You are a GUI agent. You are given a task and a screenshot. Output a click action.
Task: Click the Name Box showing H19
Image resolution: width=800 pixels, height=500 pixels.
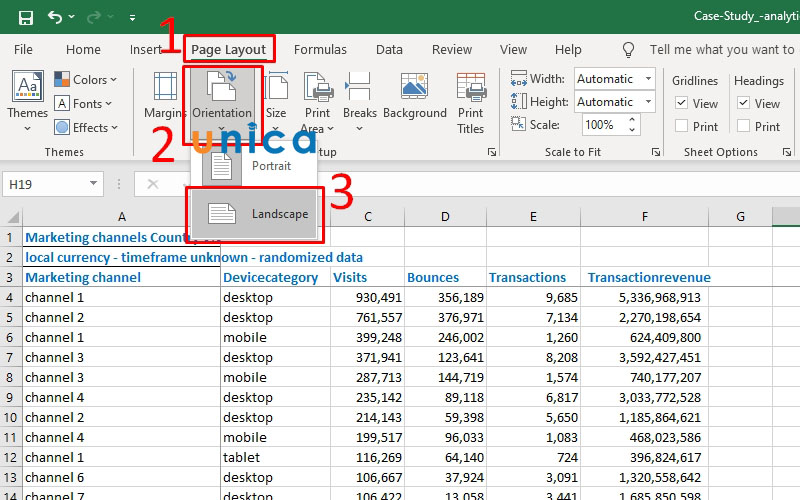[x=44, y=184]
